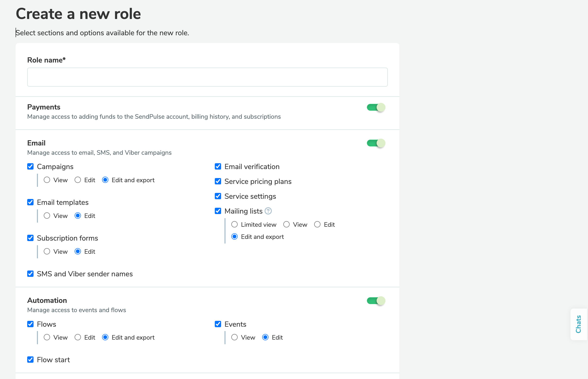The height and width of the screenshot is (379, 588).
Task: Open the Mailing lists help tooltip icon
Action: [269, 211]
